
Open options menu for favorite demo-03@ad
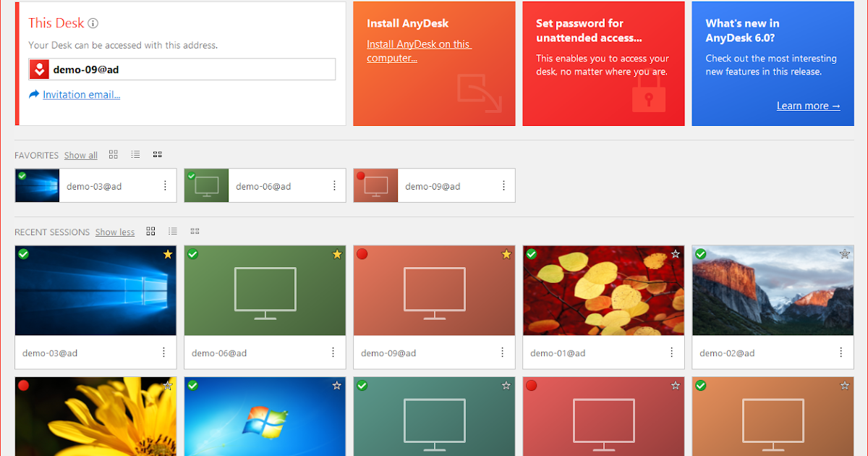point(165,186)
